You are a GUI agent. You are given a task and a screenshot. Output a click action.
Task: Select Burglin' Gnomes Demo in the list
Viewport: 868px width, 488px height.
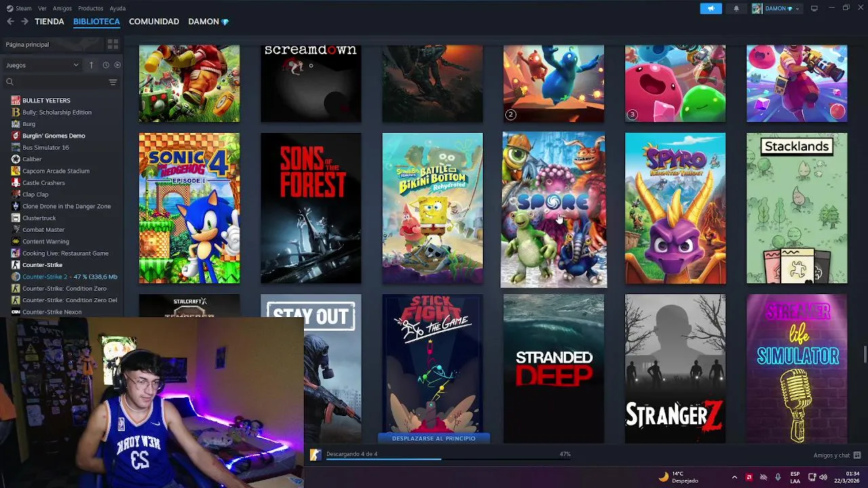pyautogui.click(x=54, y=136)
